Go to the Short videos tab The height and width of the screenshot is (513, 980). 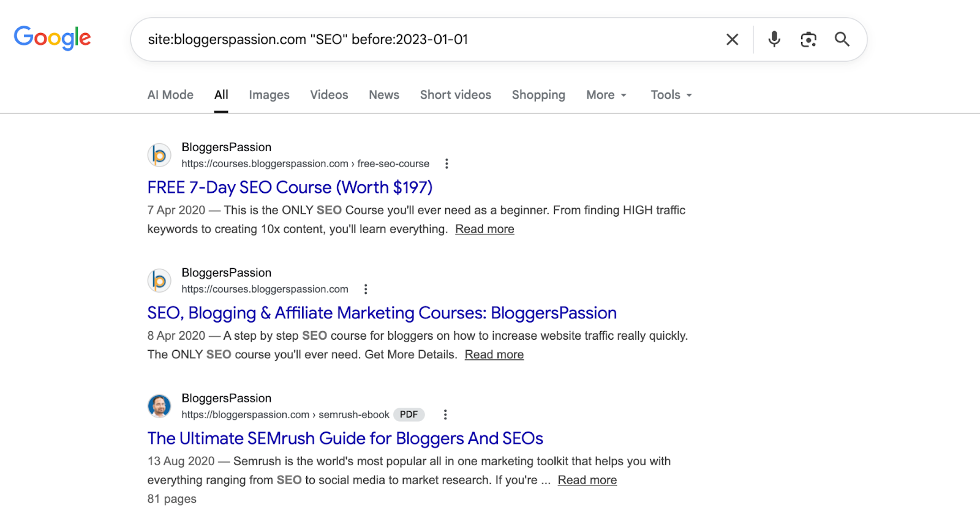pos(455,95)
